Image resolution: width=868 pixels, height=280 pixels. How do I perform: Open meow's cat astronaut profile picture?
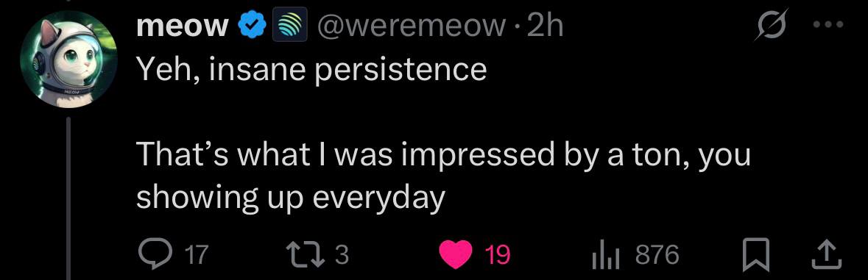tap(68, 59)
